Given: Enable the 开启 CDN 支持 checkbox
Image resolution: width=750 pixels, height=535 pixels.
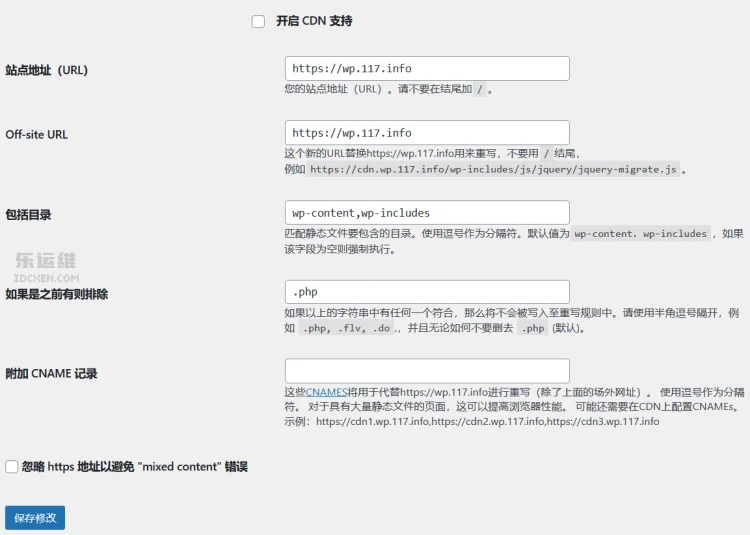Looking at the screenshot, I should point(258,21).
